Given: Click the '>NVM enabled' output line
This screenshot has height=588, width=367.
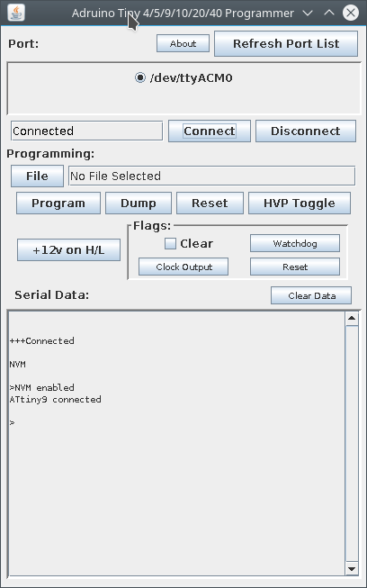Looking at the screenshot, I should pos(42,387).
